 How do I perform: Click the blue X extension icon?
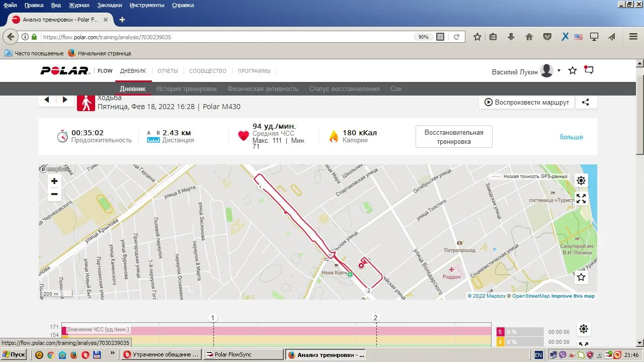tap(565, 37)
